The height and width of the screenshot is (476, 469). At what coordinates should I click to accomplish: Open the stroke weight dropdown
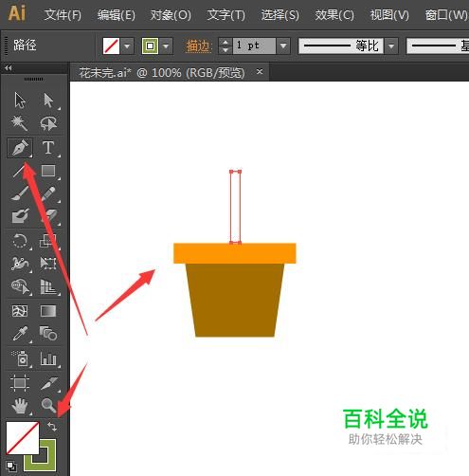(283, 46)
